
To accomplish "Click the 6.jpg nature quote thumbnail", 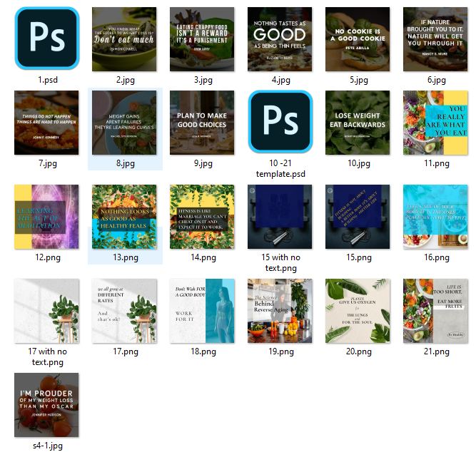I will coord(435,39).
